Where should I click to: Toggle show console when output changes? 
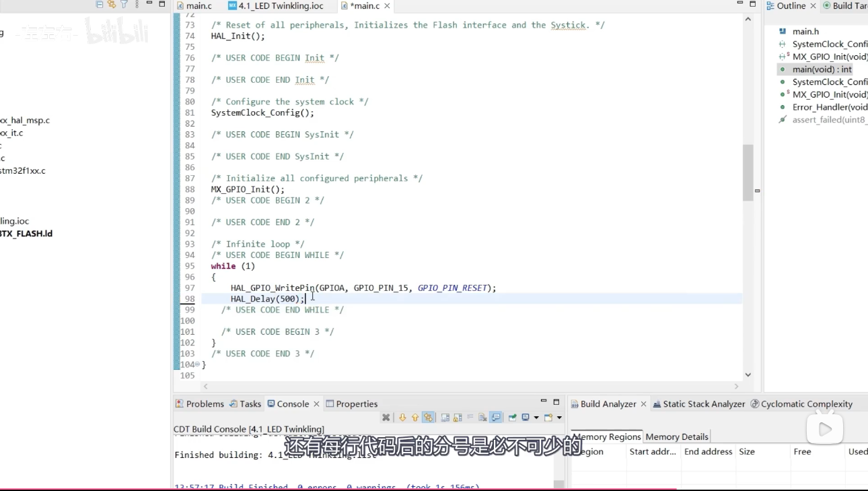(496, 418)
